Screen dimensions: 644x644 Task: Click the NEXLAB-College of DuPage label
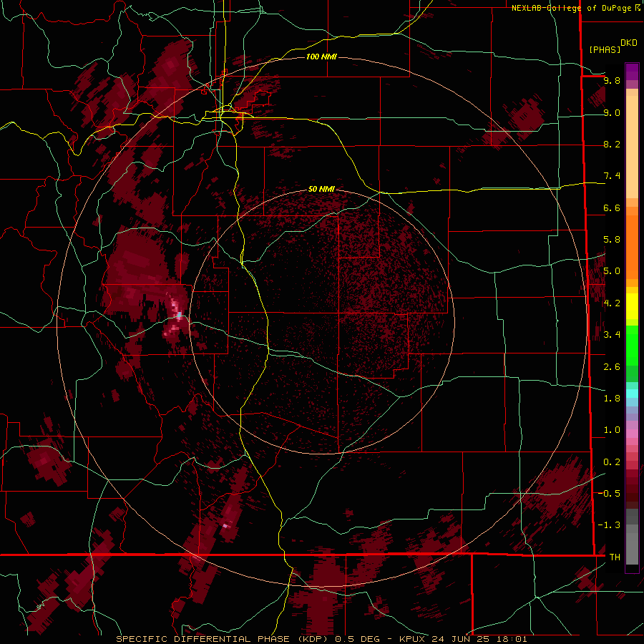pyautogui.click(x=572, y=8)
